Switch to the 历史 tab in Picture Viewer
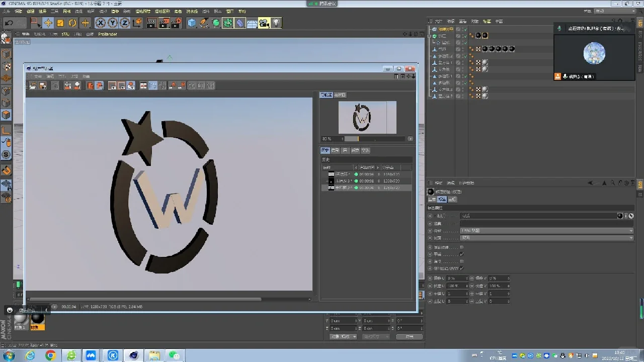The image size is (644, 362). (x=325, y=150)
